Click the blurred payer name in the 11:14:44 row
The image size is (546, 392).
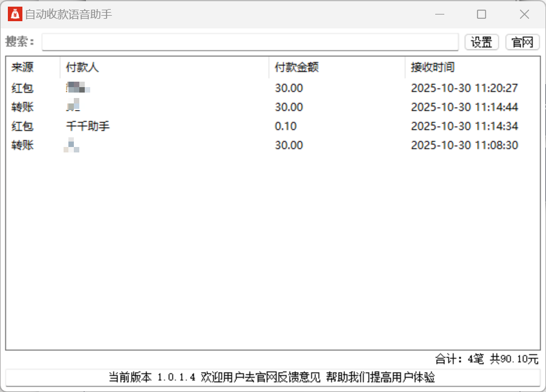click(73, 105)
